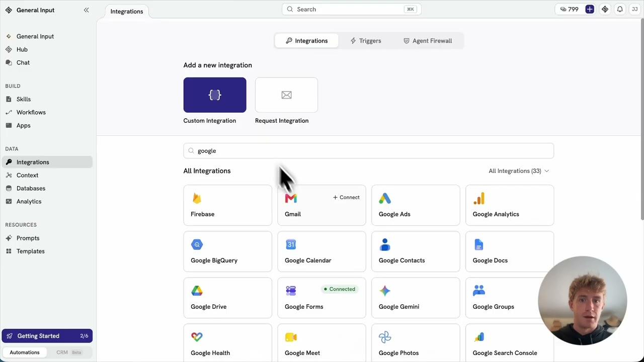Click the Google Photos icon
This screenshot has height=362, width=644.
[x=385, y=337]
